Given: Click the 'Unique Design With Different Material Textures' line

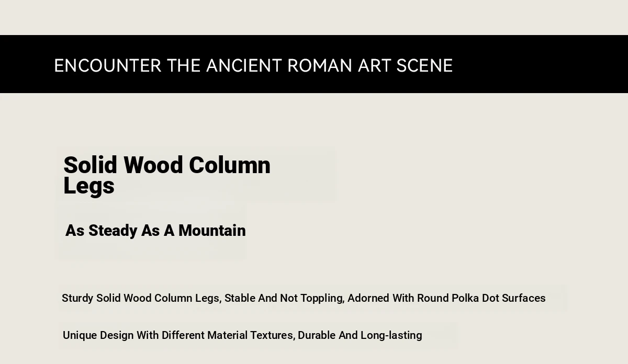Looking at the screenshot, I should pyautogui.click(x=242, y=335).
